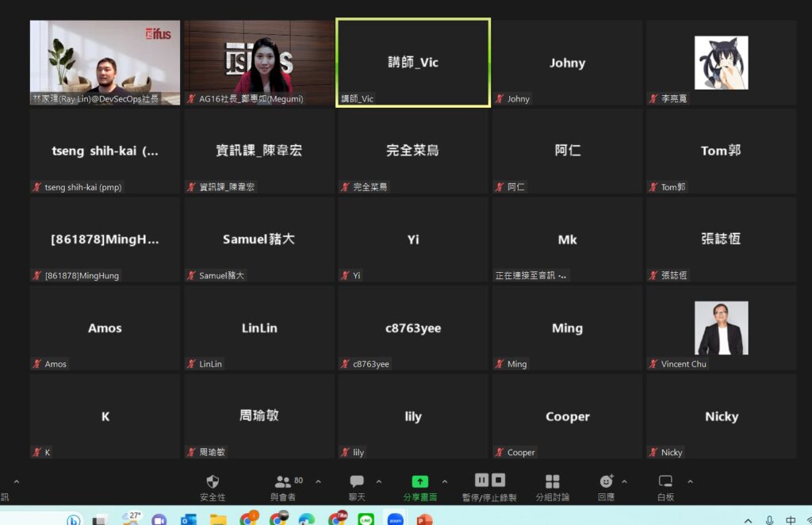Show hidden icons in the system tray

[x=749, y=520]
